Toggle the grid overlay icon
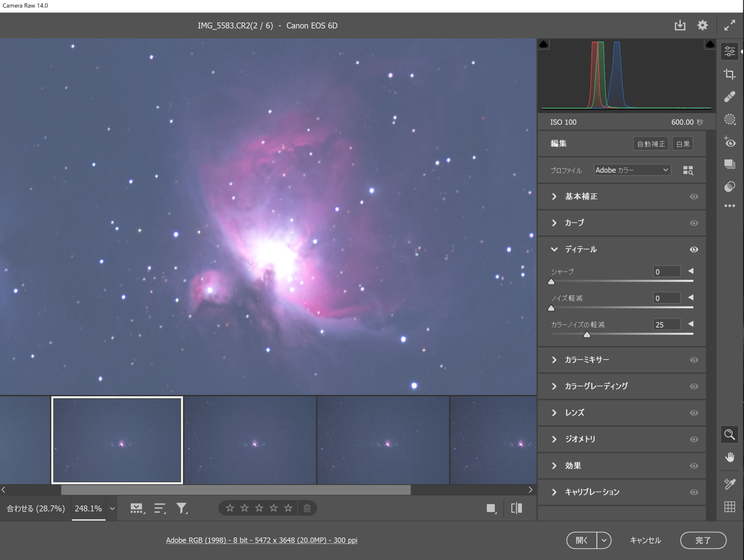 click(x=729, y=506)
